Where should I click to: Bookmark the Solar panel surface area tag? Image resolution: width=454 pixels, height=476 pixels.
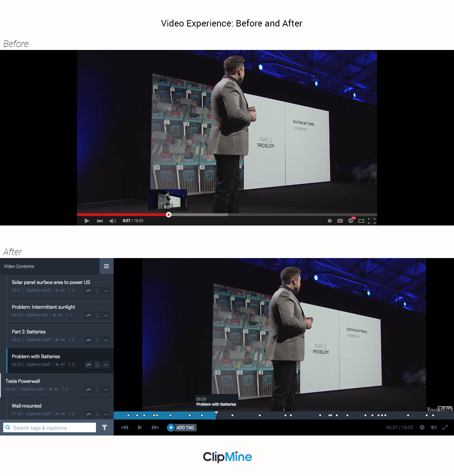point(97,291)
